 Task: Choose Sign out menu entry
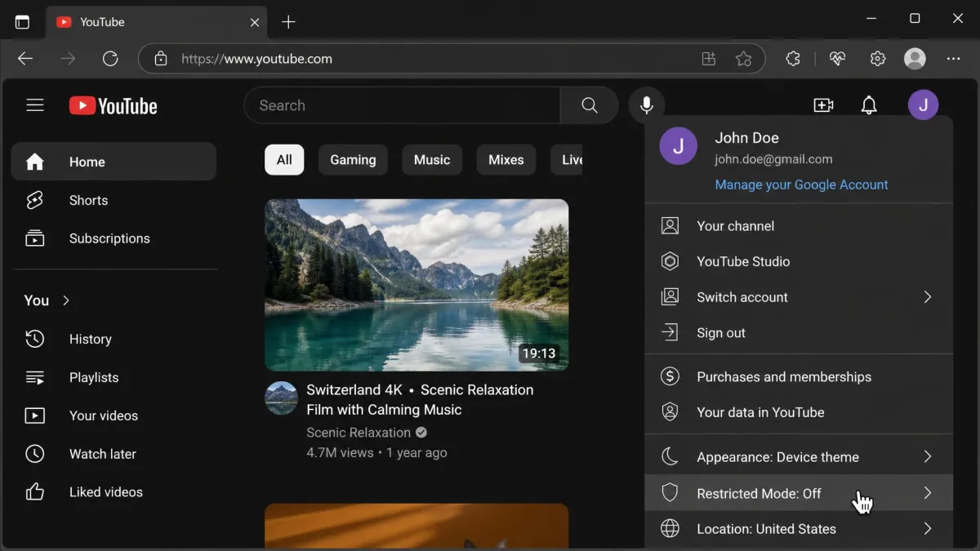[799, 332]
